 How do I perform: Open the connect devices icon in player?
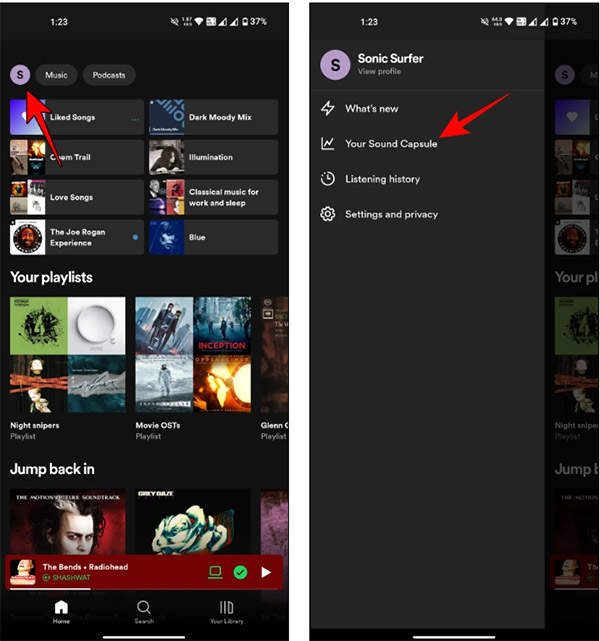(x=215, y=572)
